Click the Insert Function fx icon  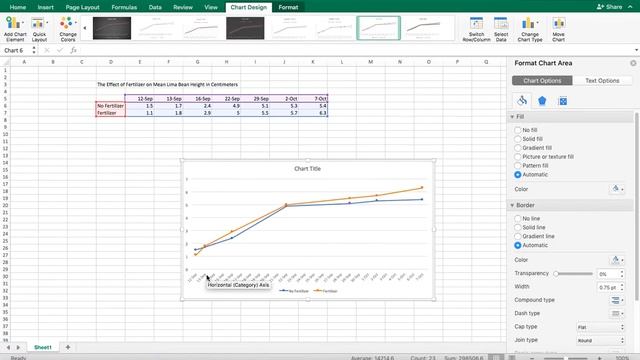point(73,50)
